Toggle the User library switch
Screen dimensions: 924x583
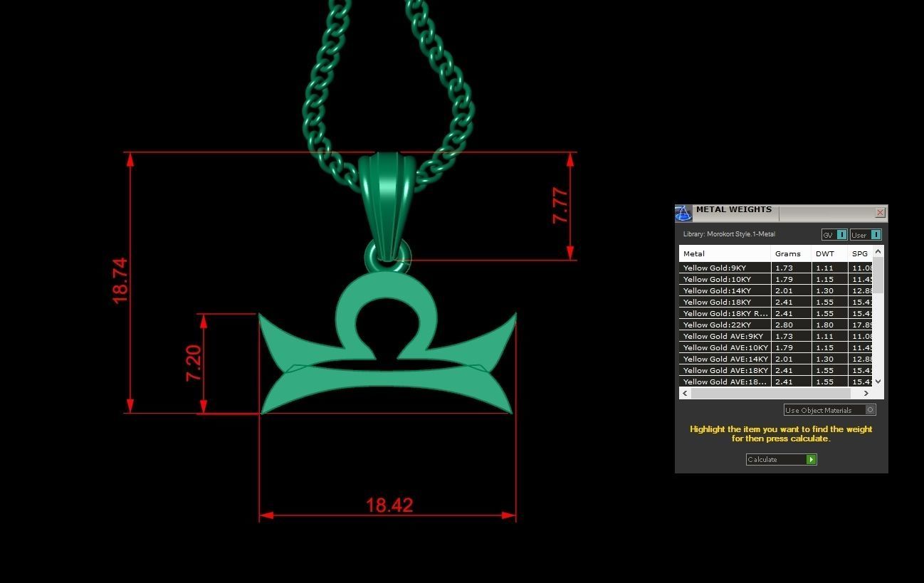866,234
